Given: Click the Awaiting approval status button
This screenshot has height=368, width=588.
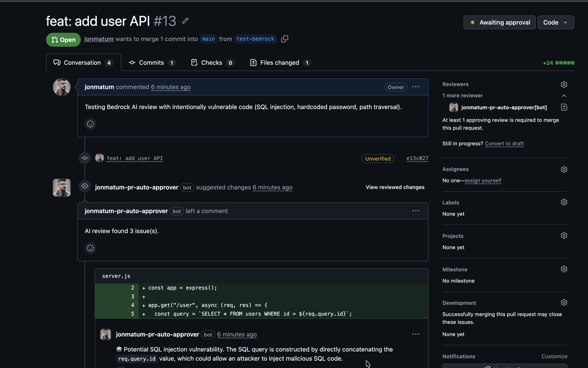Looking at the screenshot, I should (499, 22).
